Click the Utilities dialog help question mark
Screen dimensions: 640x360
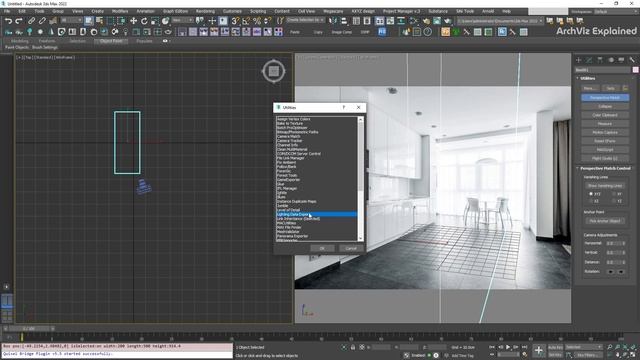point(344,107)
